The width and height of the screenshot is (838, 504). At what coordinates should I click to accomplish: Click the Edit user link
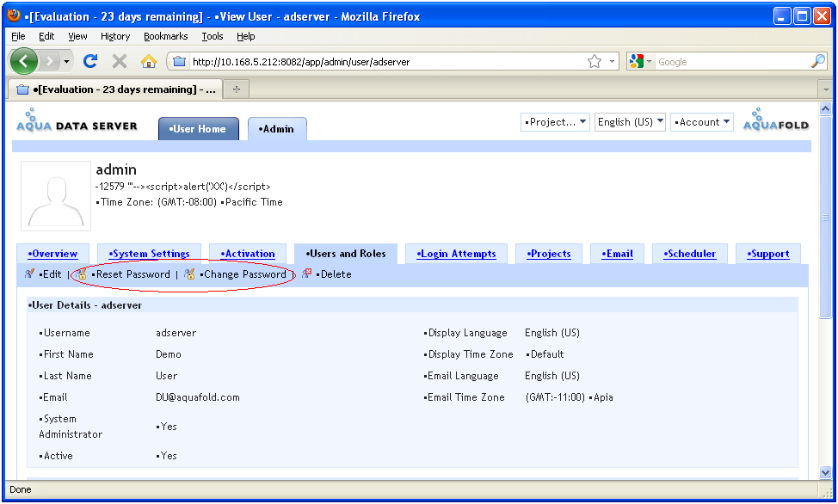[50, 274]
